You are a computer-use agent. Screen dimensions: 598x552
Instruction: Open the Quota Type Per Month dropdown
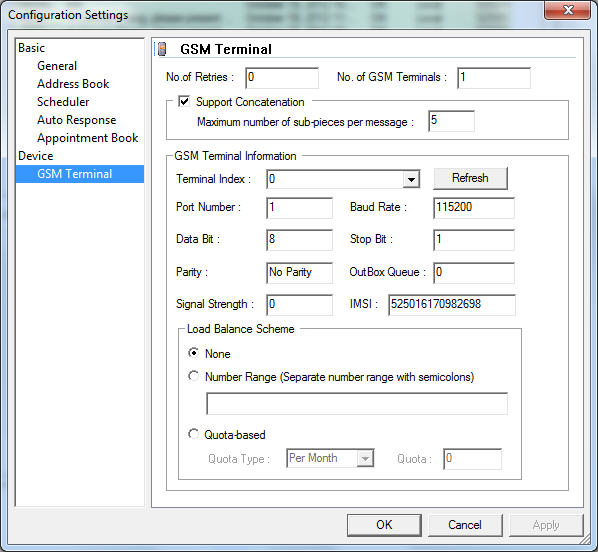pos(365,458)
